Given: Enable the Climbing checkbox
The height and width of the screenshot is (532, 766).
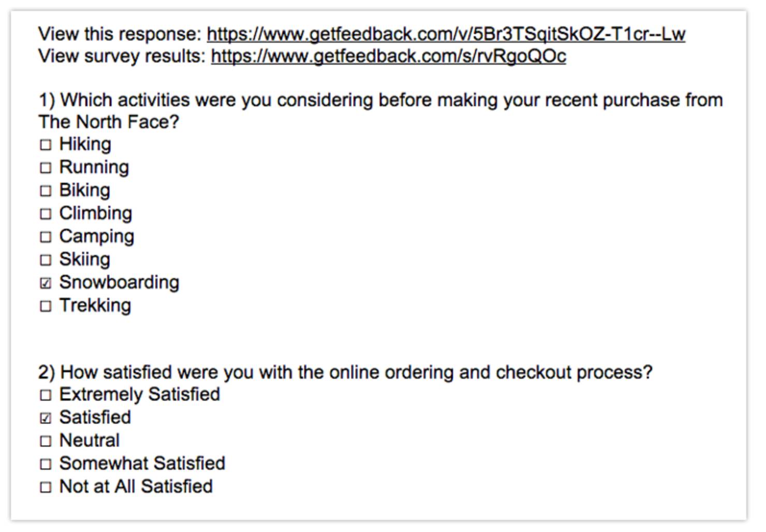Looking at the screenshot, I should [46, 214].
